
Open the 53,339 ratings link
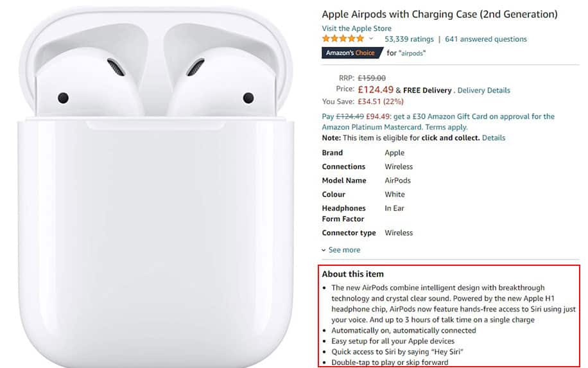point(409,39)
